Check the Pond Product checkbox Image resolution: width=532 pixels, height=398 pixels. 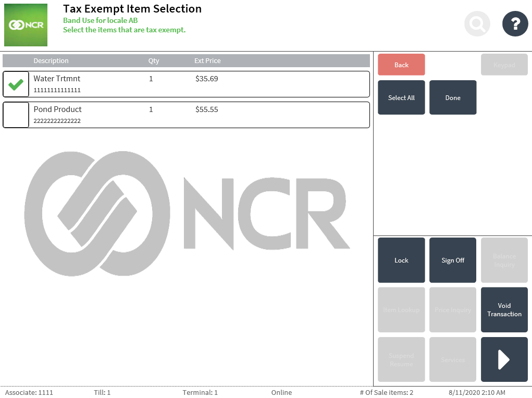point(16,115)
